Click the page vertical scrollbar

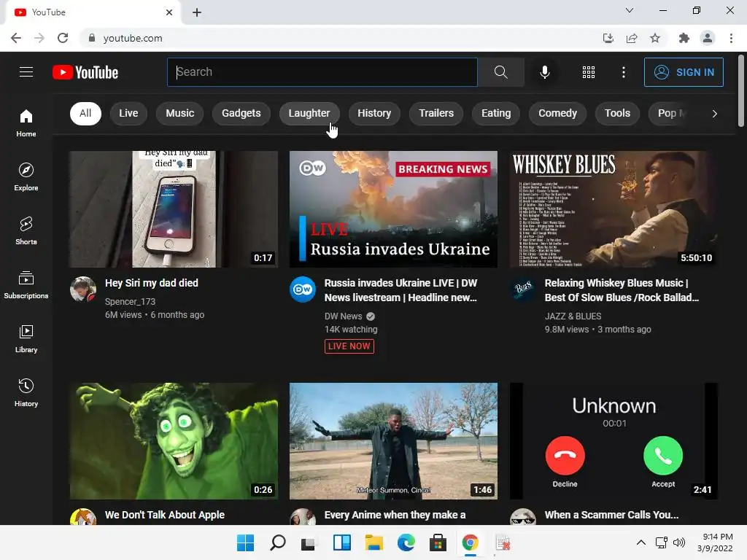tap(741, 91)
